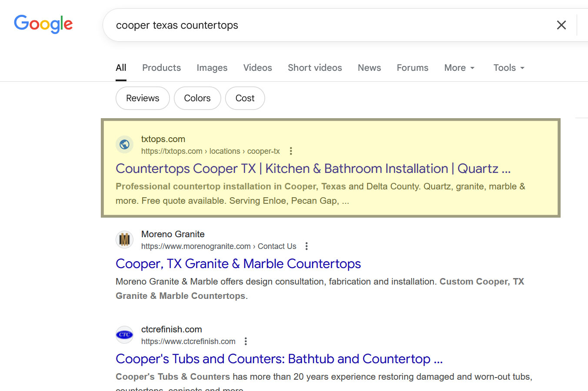Apply the Cost search filter

(245, 98)
